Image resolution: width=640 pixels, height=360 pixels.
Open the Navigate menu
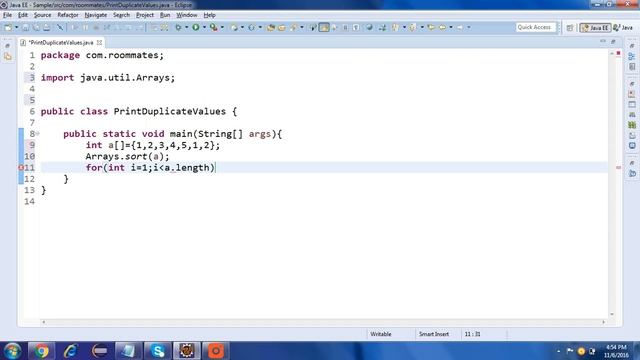(x=96, y=15)
